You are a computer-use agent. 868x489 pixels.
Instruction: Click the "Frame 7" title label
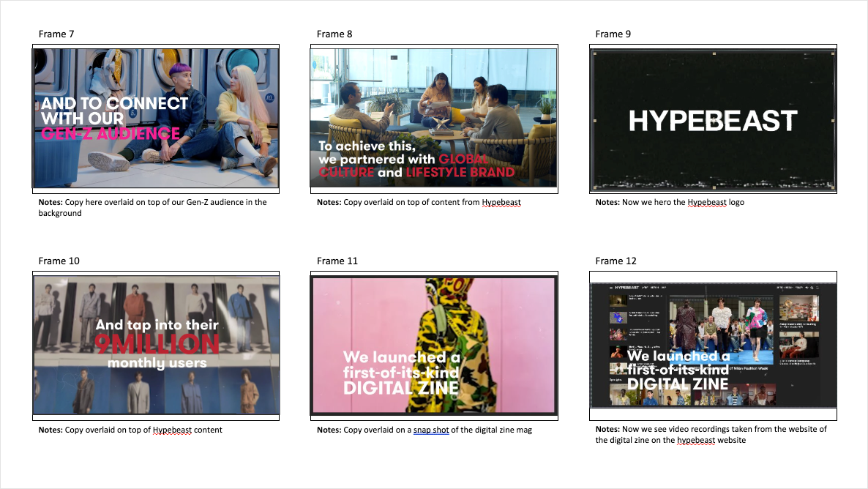point(56,34)
